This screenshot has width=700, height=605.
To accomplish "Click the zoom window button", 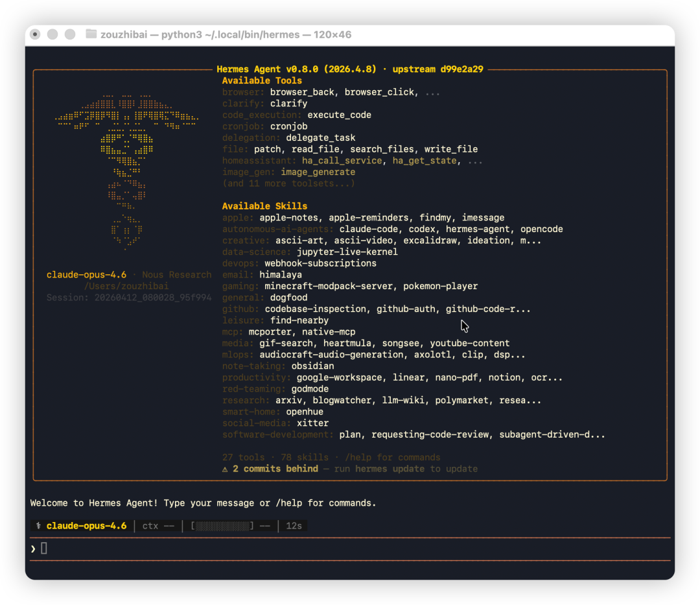I will [70, 34].
